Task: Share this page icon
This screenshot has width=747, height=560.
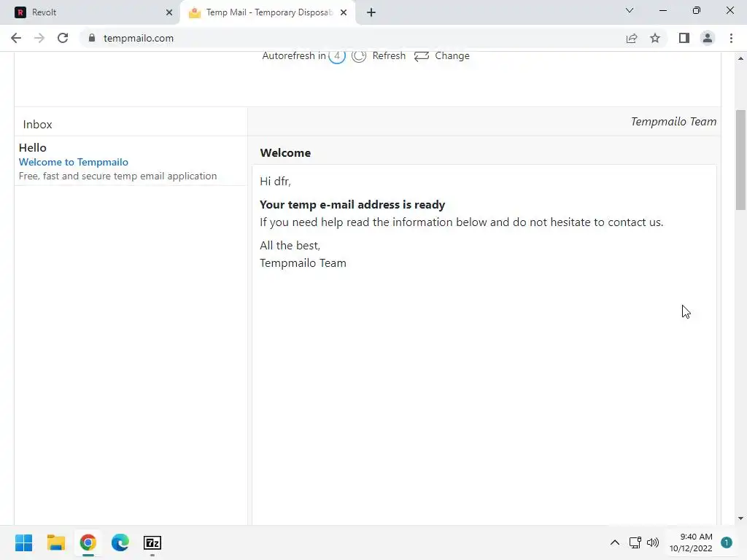Action: pos(632,38)
